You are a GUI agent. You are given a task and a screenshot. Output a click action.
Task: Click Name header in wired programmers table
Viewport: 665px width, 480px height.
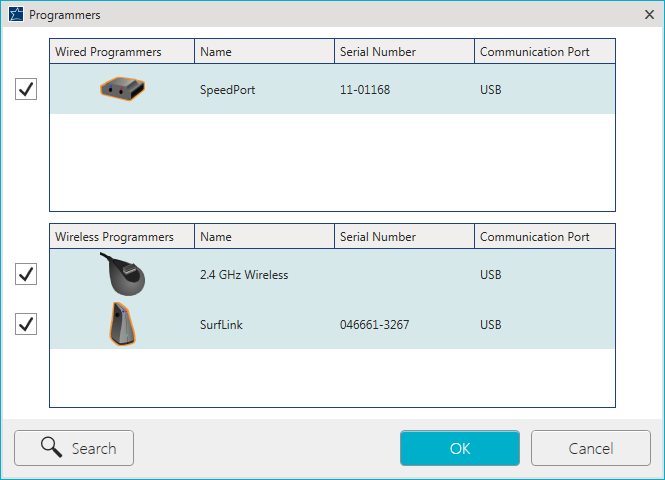click(265, 52)
